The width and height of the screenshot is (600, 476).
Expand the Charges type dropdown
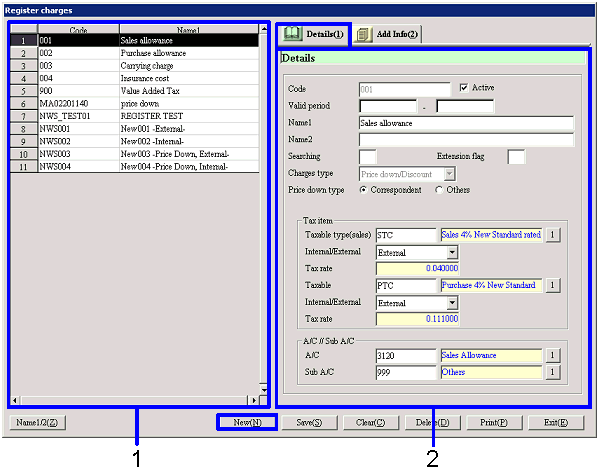[448, 173]
